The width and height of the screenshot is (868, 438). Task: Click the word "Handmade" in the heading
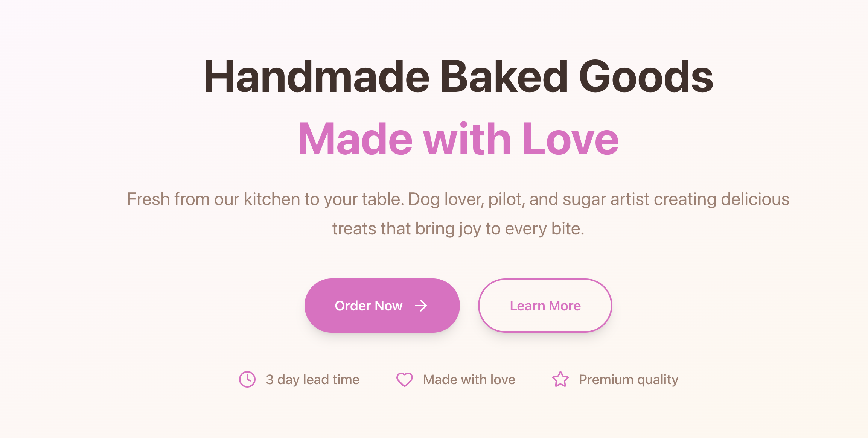pos(316,77)
